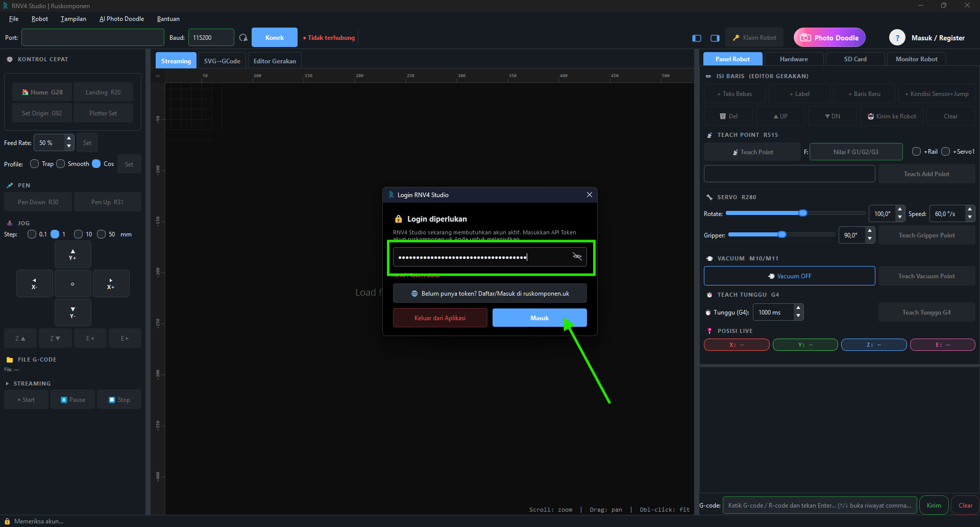Select Trap profile radio button
980x527 pixels.
tap(35, 164)
